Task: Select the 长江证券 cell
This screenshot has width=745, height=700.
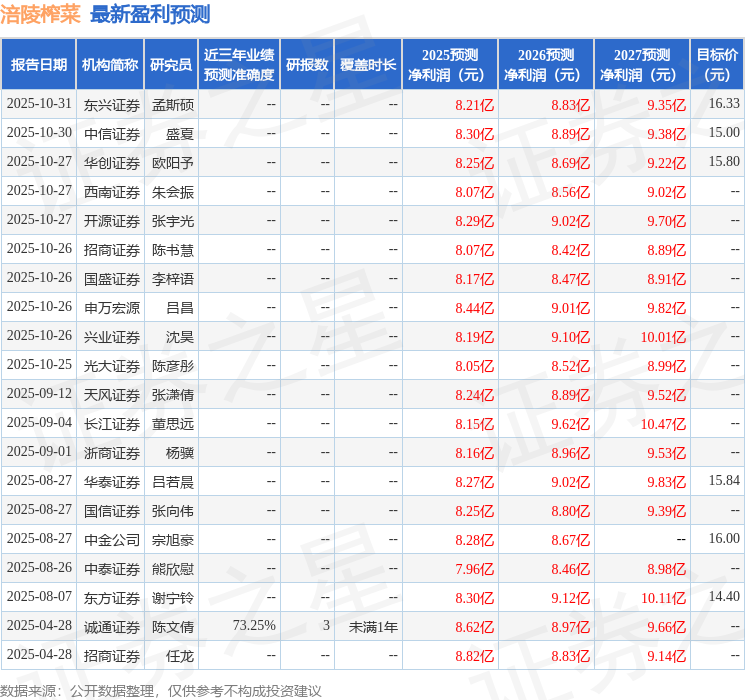Action: coord(112,424)
